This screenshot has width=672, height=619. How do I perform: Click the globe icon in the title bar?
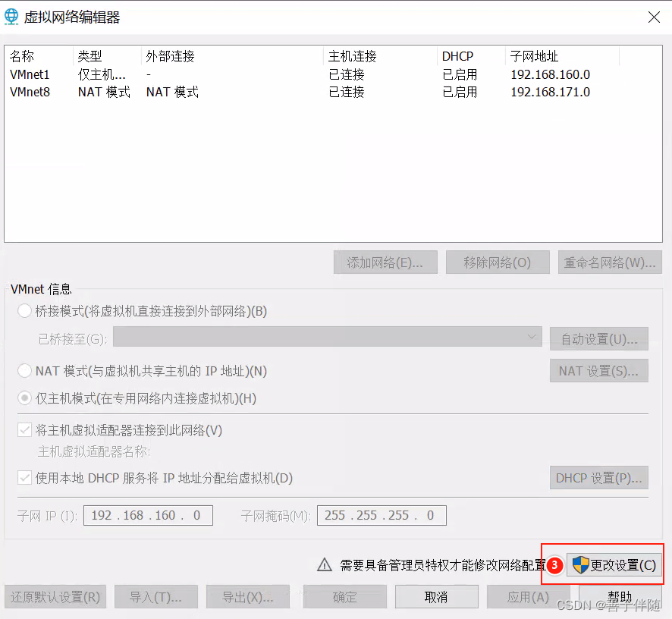[x=11, y=17]
